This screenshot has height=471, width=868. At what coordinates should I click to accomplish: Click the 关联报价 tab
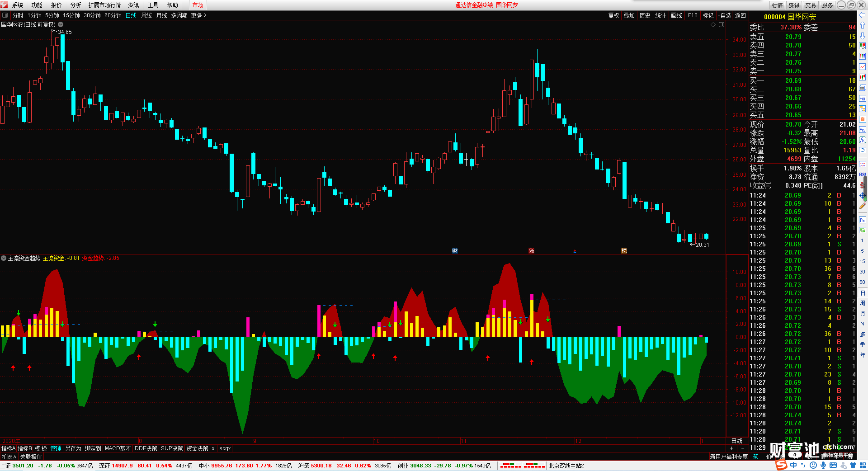coord(31,457)
